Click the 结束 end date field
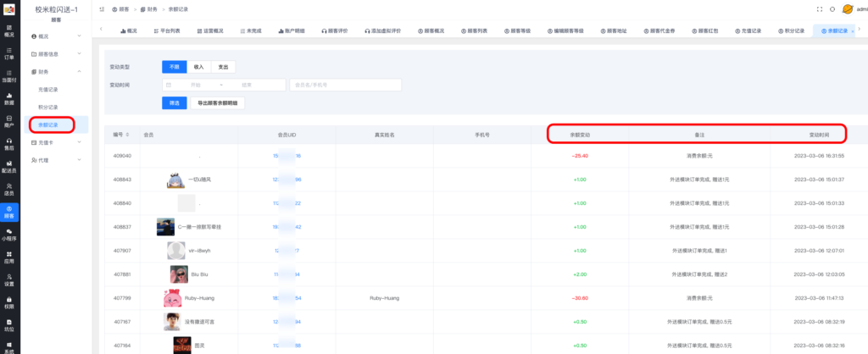The image size is (868, 354). click(247, 85)
